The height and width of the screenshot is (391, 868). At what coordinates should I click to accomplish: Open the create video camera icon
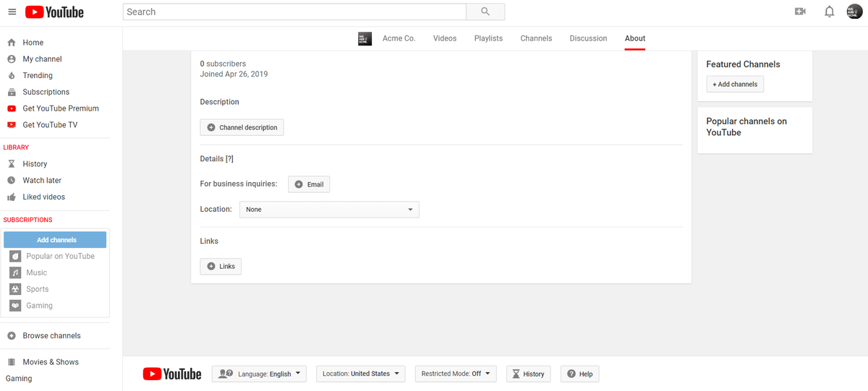800,12
